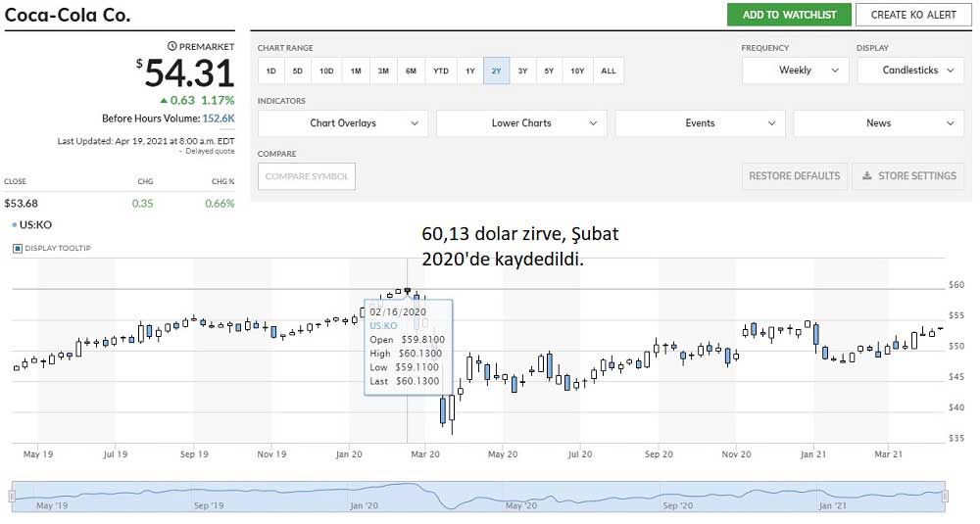The width and height of the screenshot is (980, 524).
Task: Click the tooltip date 02/16/2020
Action: click(x=398, y=311)
